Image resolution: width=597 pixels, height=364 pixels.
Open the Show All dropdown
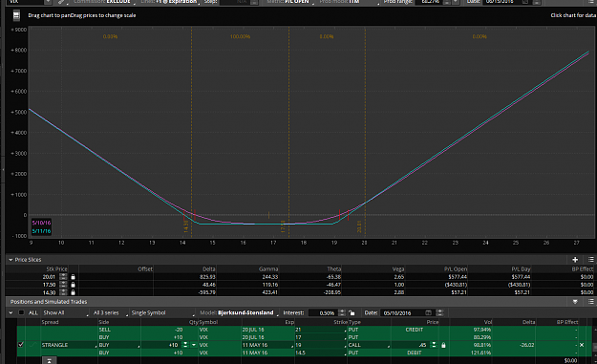[x=65, y=313]
